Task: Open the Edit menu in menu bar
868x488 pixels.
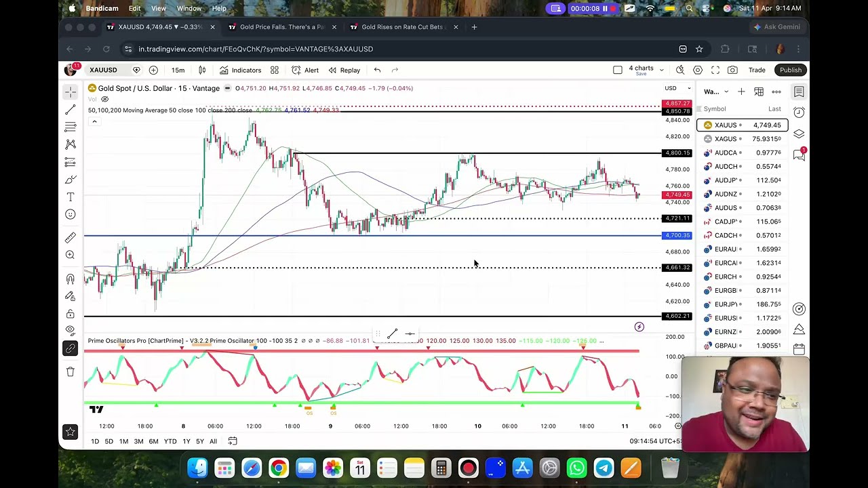Action: coord(135,8)
